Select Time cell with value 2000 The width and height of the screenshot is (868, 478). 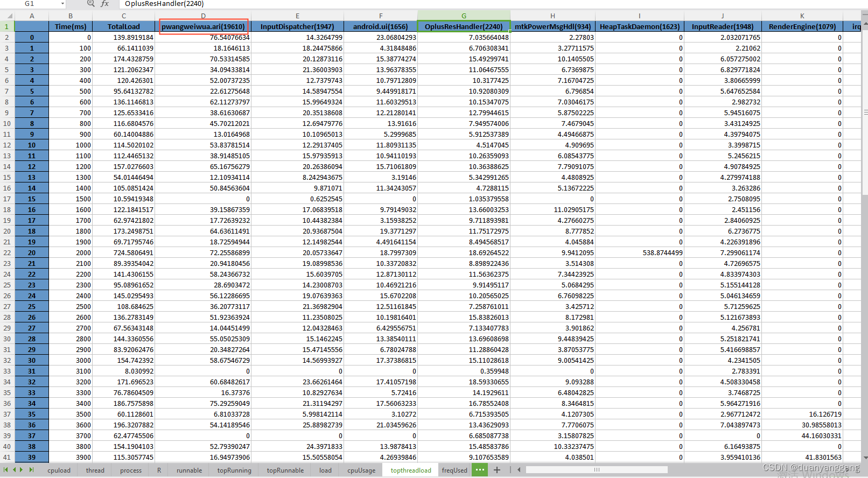pos(71,252)
